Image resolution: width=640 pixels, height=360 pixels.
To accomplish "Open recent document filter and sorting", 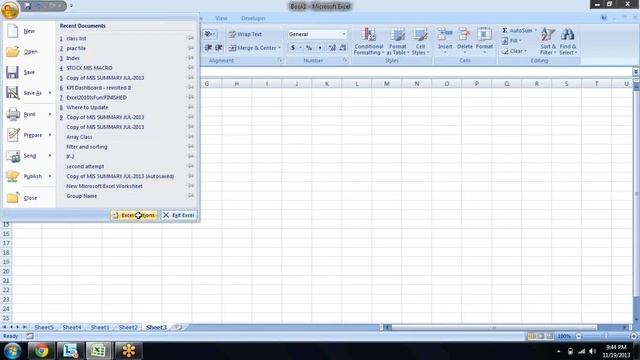I will coord(87,147).
